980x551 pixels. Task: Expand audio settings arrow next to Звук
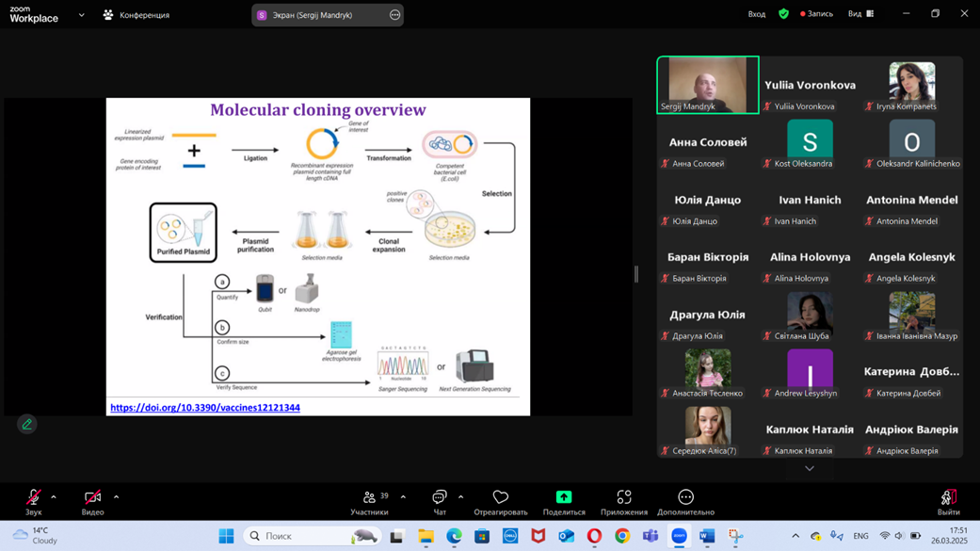[x=54, y=497]
